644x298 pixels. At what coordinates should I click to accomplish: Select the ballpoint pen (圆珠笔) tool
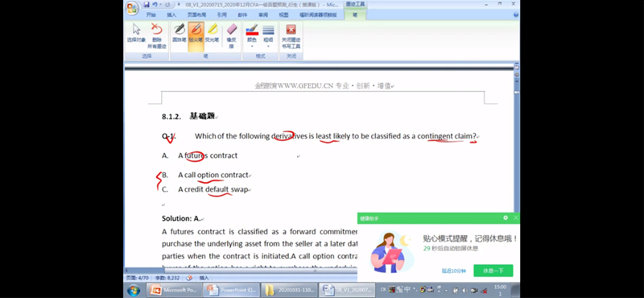point(179,33)
